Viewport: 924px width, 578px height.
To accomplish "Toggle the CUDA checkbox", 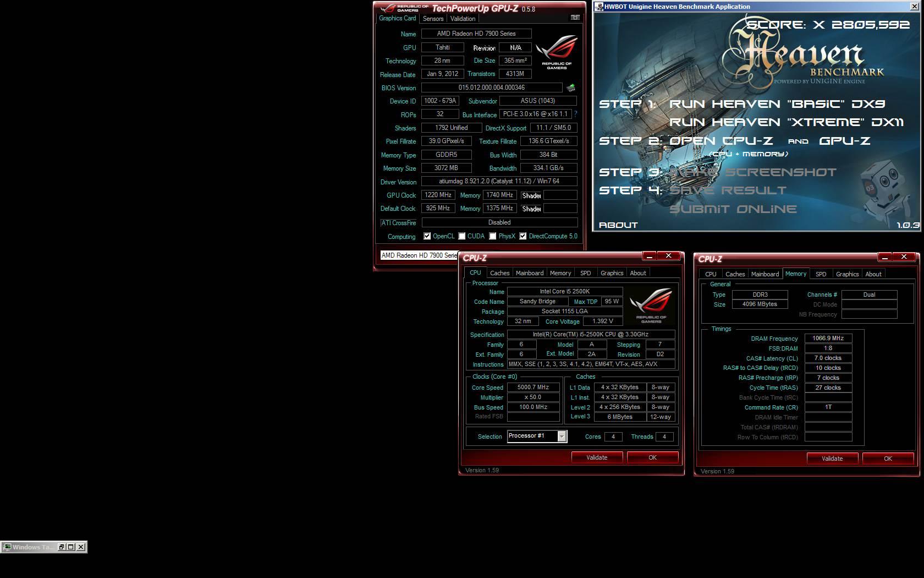I will 462,236.
